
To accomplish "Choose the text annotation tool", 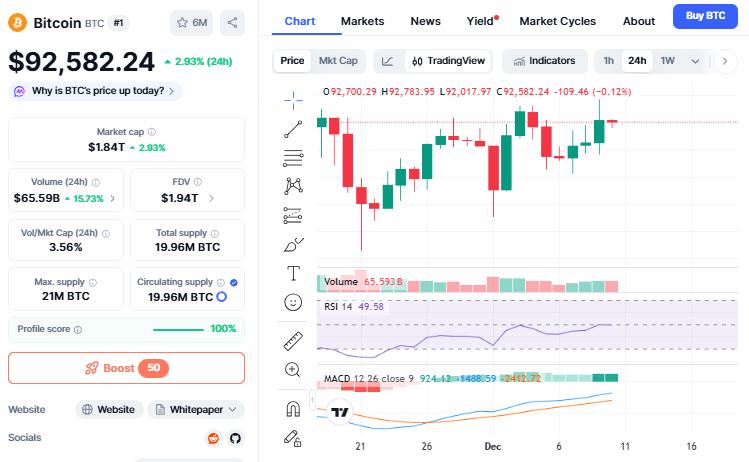I will coord(293,272).
